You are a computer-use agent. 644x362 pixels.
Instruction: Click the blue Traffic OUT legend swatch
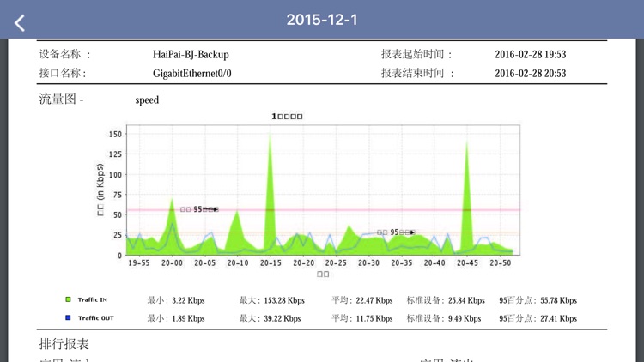(68, 317)
